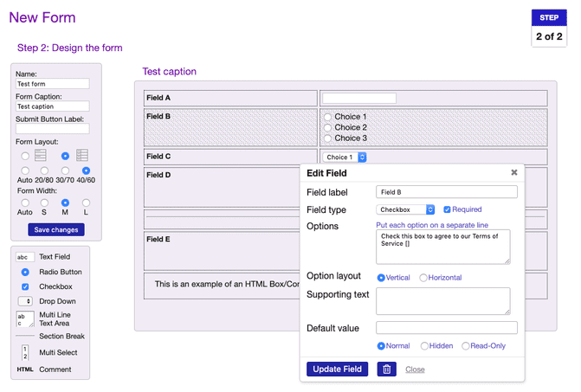Image resolution: width=581 pixels, height=392 pixels.
Task: Click the Default value input
Action: (x=447, y=328)
